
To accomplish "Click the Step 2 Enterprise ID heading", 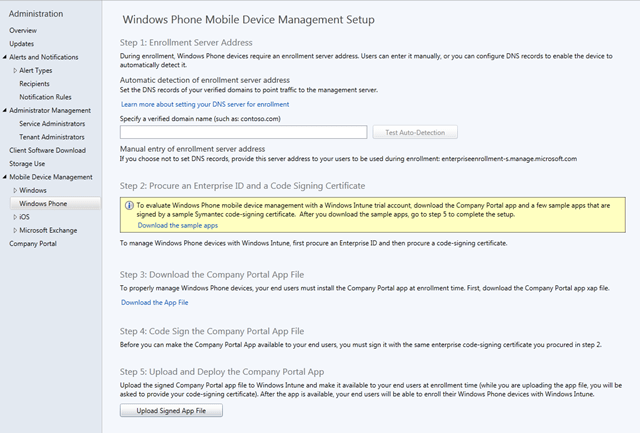I will click(x=242, y=186).
